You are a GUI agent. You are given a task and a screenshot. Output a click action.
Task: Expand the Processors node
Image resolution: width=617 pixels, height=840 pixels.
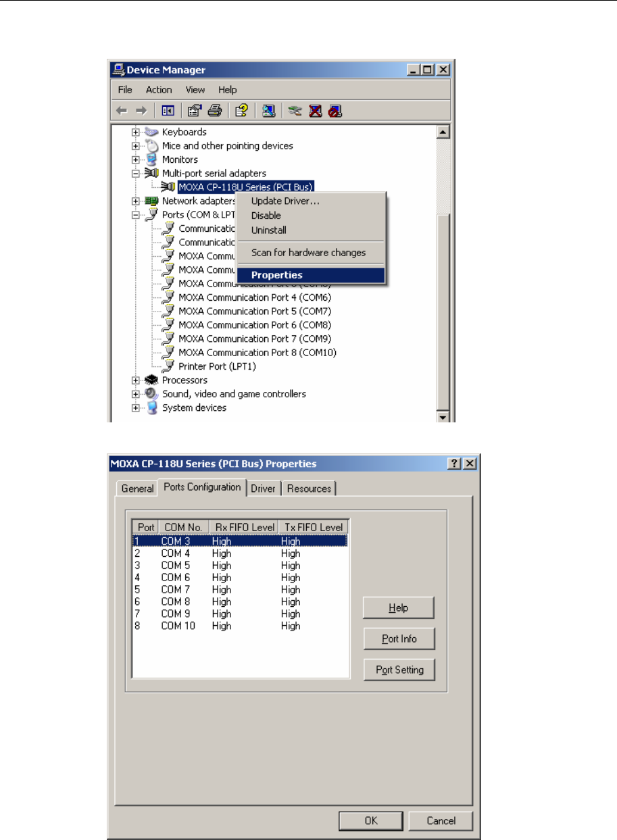tap(136, 380)
